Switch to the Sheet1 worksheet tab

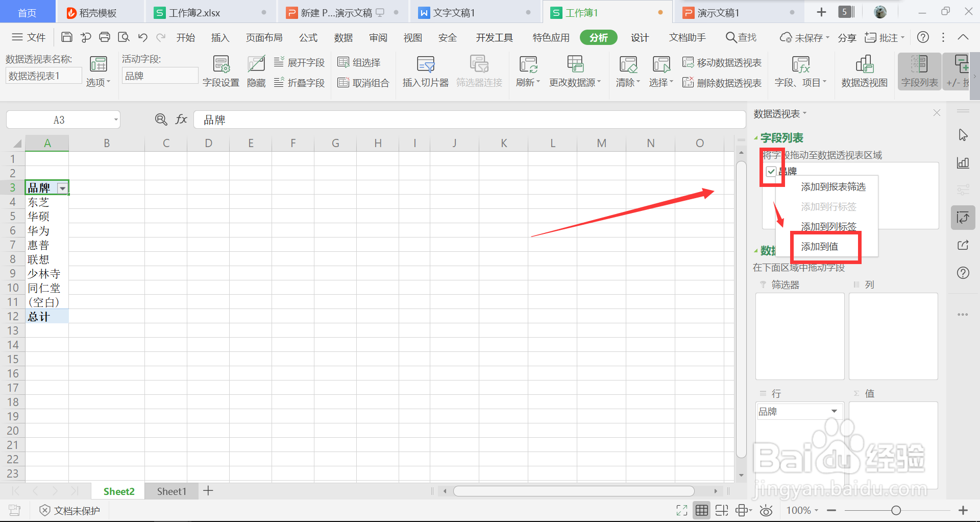171,491
